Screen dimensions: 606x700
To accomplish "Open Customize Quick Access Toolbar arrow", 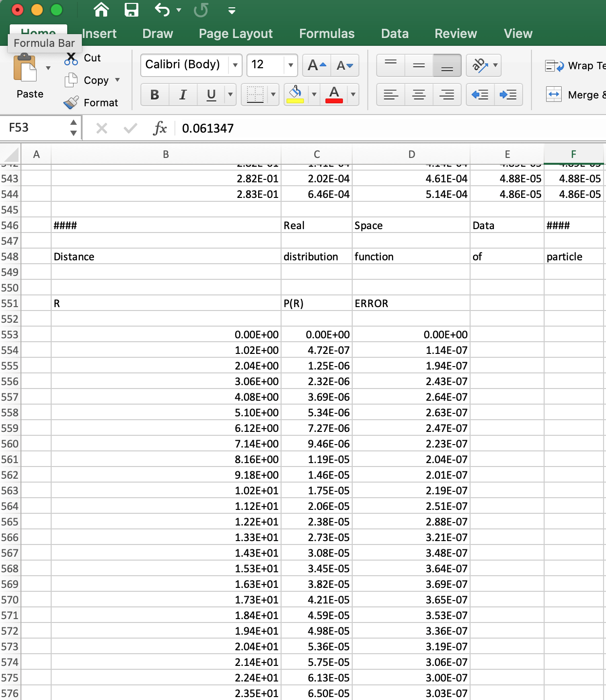I will [x=232, y=11].
